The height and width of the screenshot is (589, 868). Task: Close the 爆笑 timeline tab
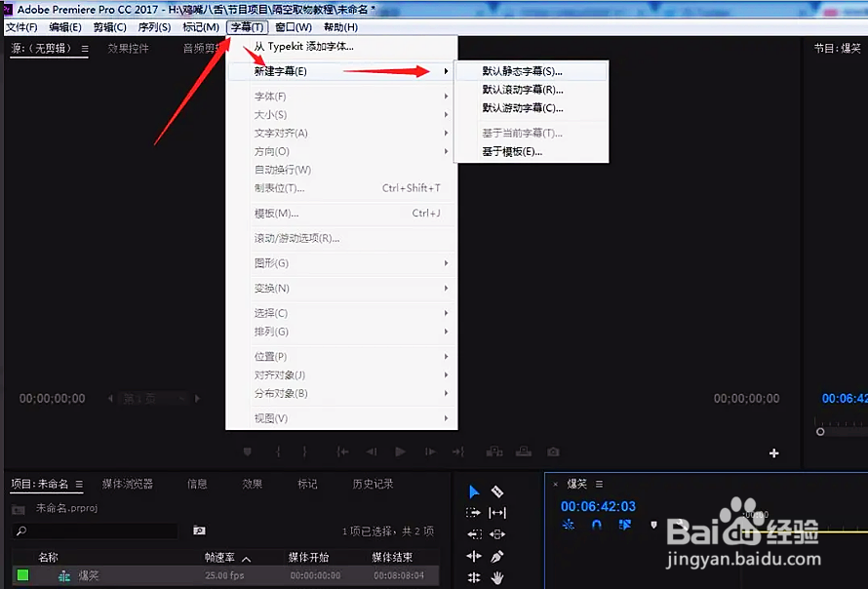(555, 485)
